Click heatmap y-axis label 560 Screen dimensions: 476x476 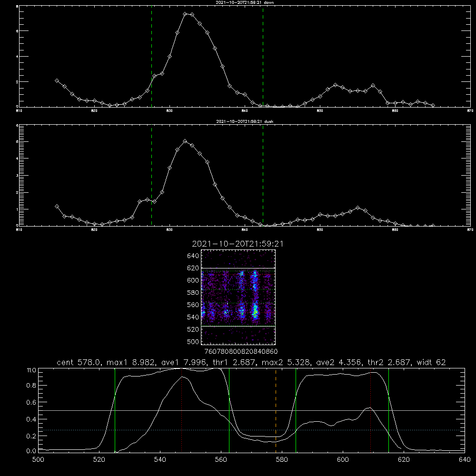[193, 305]
